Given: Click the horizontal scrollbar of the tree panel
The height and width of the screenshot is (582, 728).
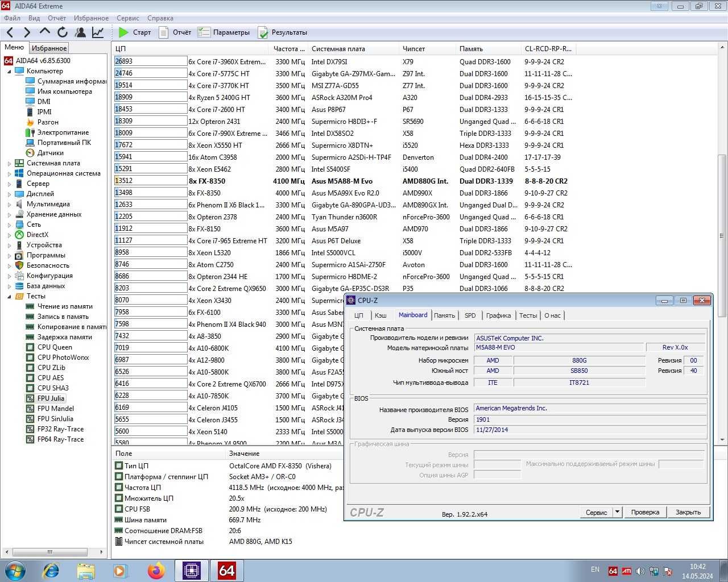Looking at the screenshot, I should (x=54, y=552).
